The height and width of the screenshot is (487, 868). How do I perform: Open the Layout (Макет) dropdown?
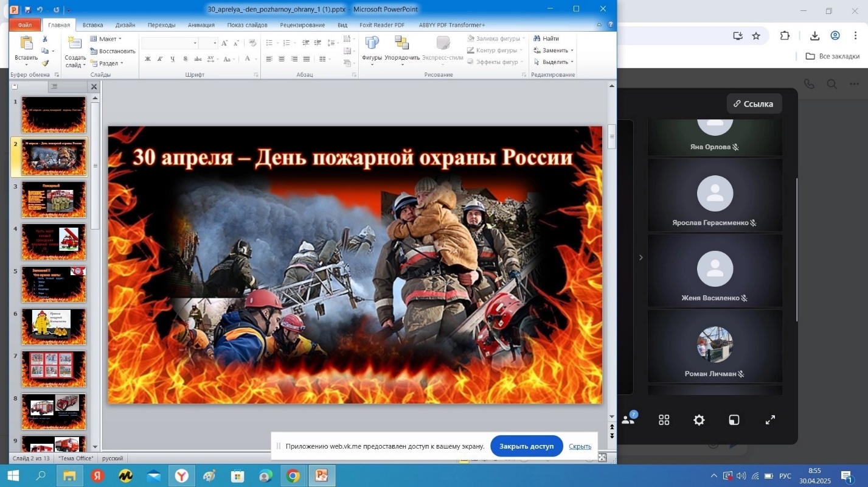106,39
